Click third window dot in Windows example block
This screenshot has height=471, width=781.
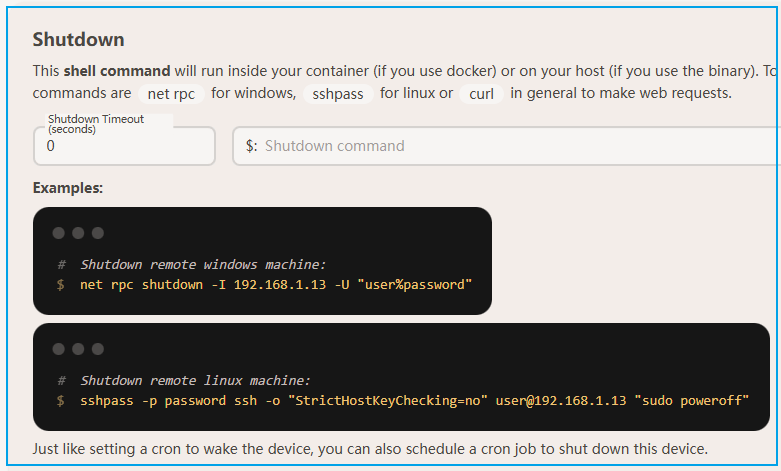coord(97,233)
